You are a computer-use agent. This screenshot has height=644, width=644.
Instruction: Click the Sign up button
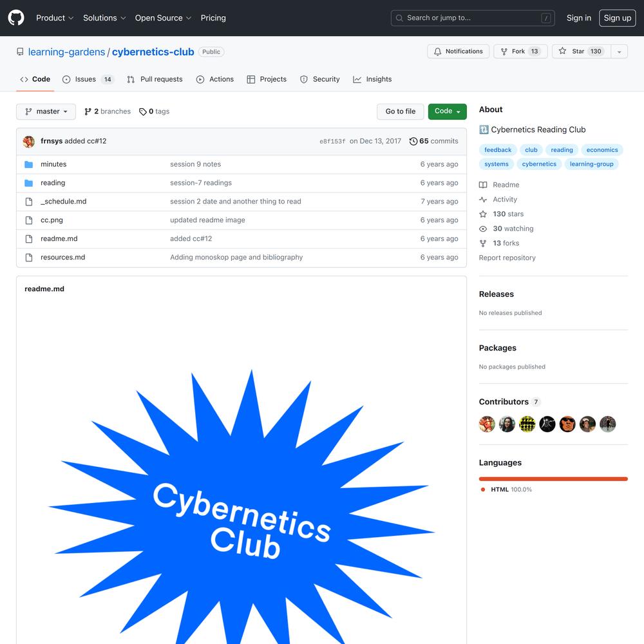pyautogui.click(x=618, y=18)
